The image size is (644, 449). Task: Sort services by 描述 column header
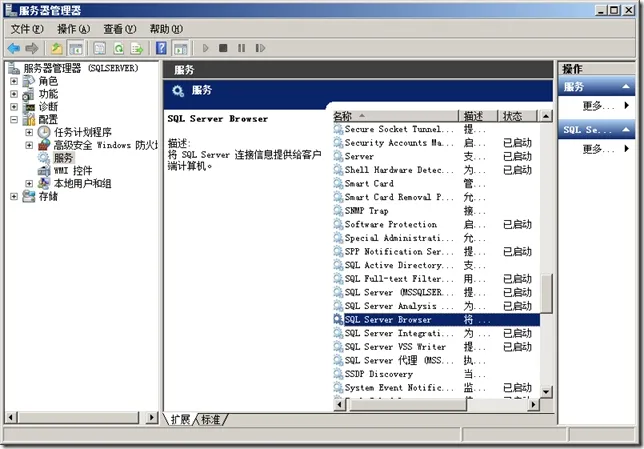(x=478, y=116)
